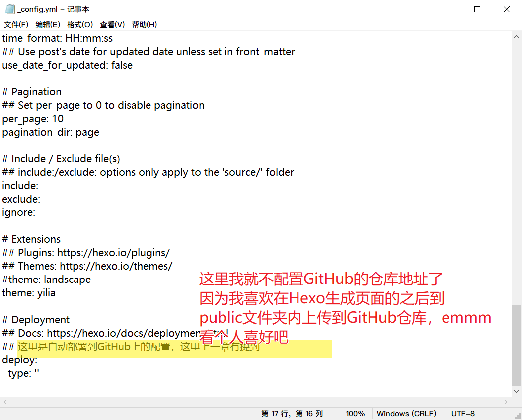Image resolution: width=522 pixels, height=420 pixels.
Task: Click the 100% zoom indicator in status bar
Action: (355, 414)
